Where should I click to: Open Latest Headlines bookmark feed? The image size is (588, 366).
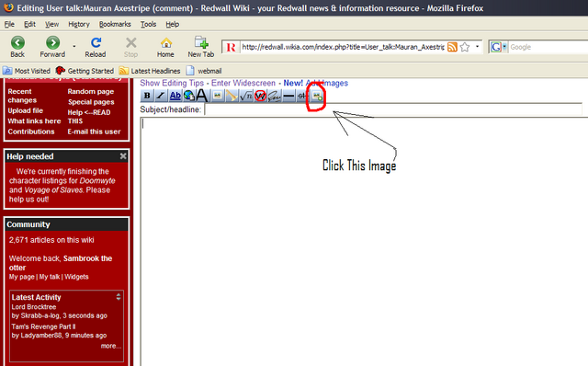point(150,71)
